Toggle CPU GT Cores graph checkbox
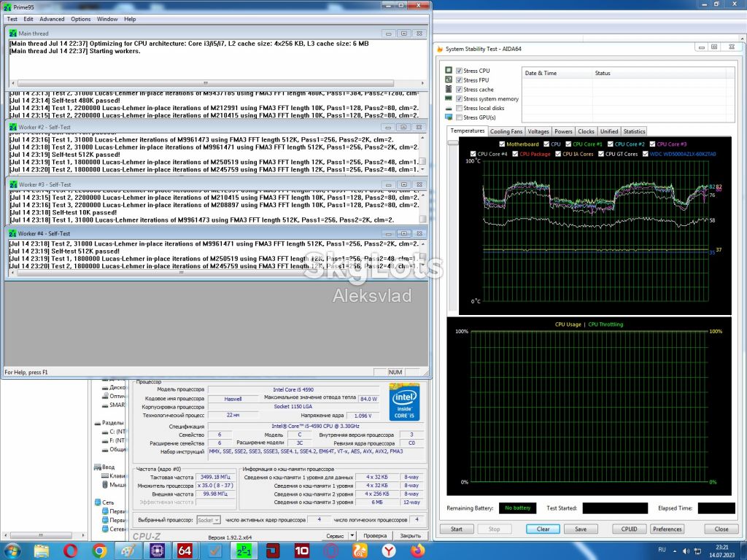747x560 pixels. [x=601, y=154]
